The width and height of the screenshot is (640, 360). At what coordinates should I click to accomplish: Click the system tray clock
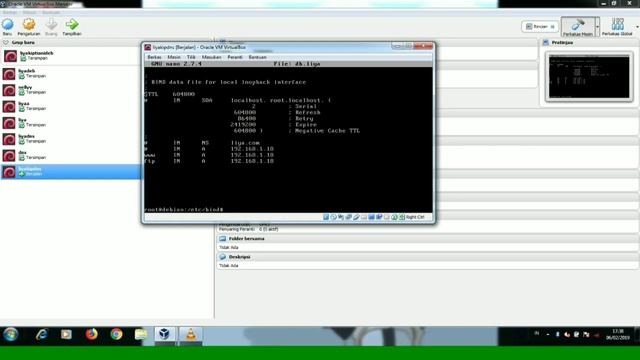(x=618, y=335)
